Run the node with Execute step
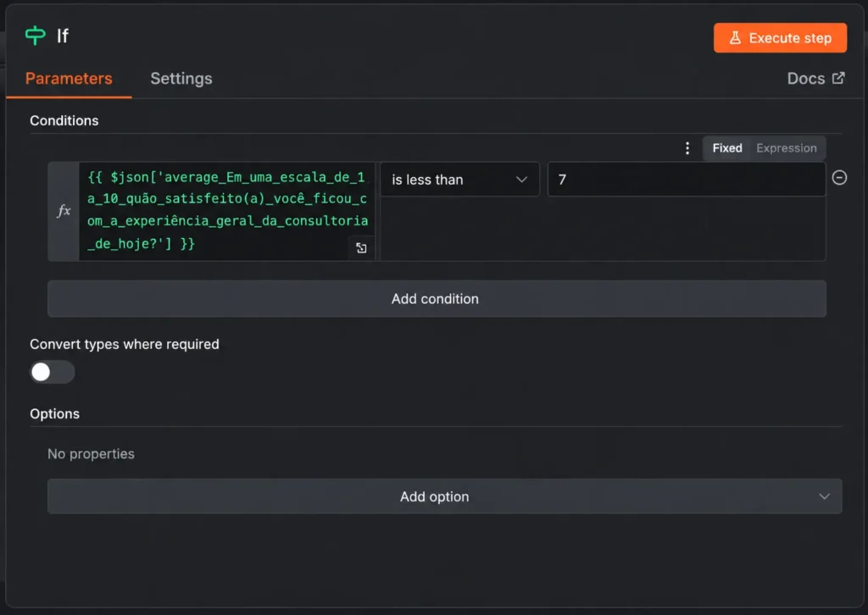 [x=780, y=37]
